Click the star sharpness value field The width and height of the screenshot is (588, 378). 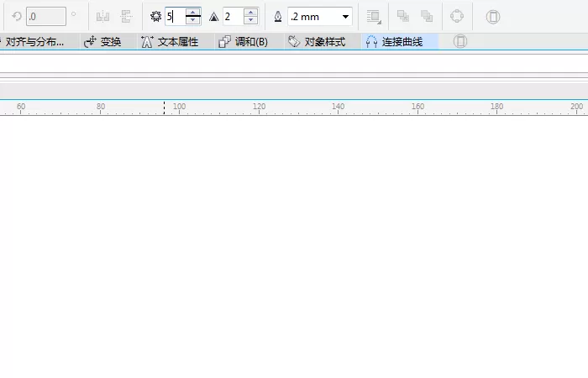point(233,17)
